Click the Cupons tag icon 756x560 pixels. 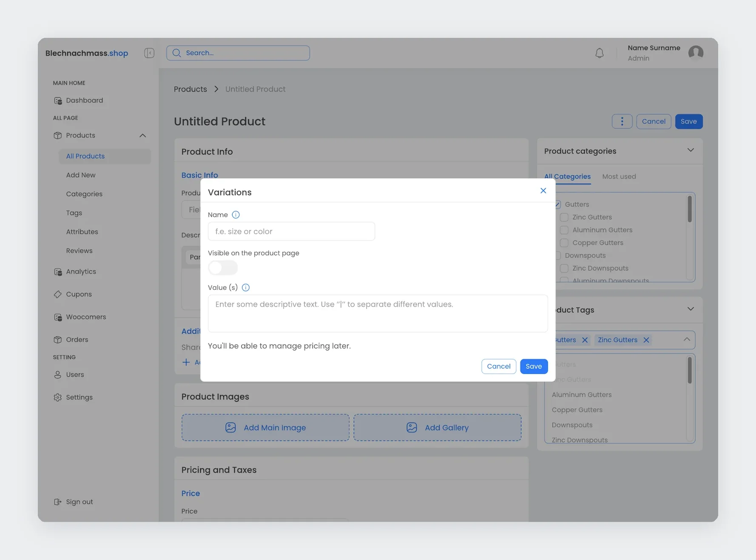58,294
